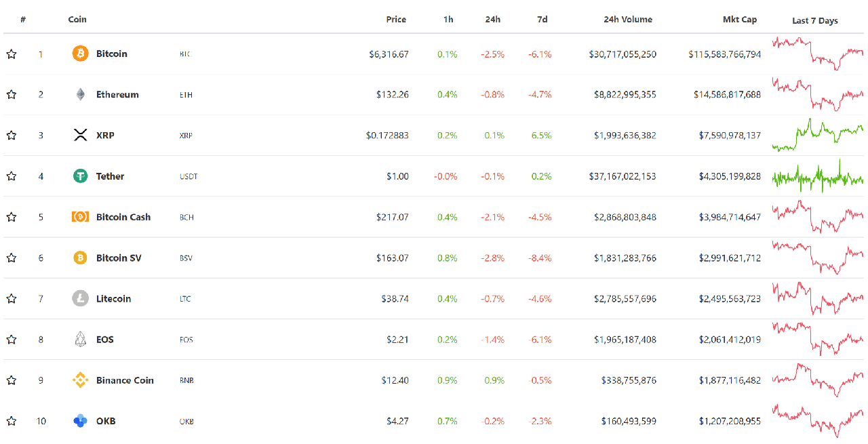
Task: Favorite Bitcoin with its star toggle
Action: point(12,54)
